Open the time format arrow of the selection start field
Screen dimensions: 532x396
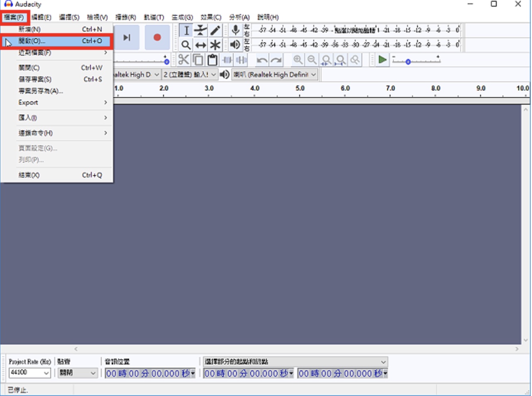pos(291,374)
